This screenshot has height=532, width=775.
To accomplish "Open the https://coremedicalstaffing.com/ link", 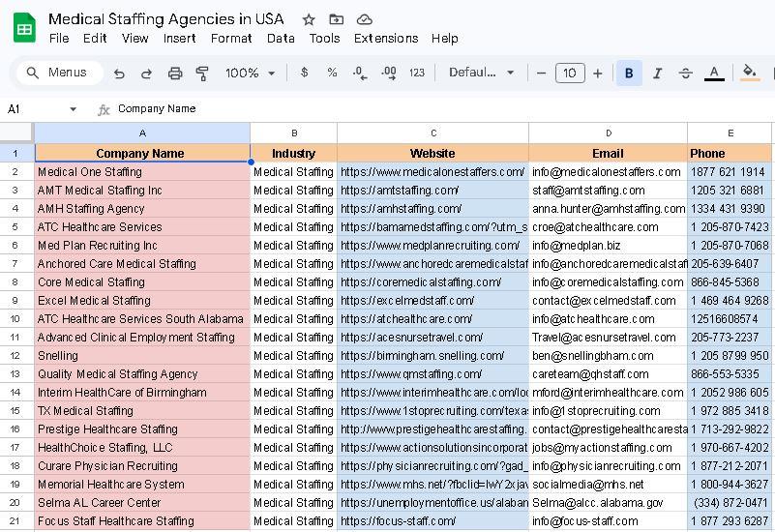I will [x=421, y=282].
